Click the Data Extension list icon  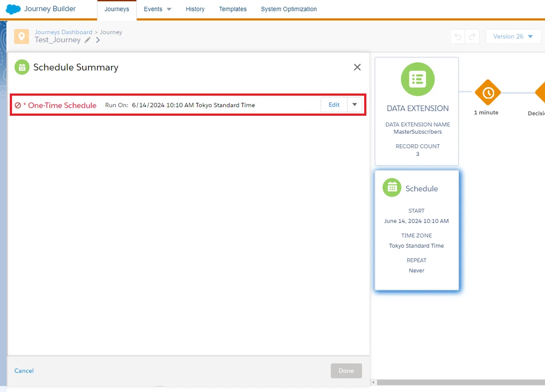pyautogui.click(x=417, y=79)
